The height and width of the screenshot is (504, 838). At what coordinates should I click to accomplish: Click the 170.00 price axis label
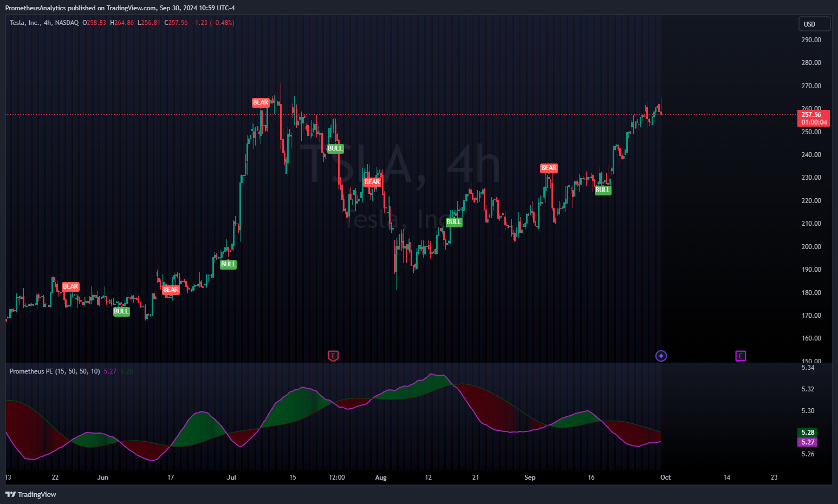coord(811,316)
